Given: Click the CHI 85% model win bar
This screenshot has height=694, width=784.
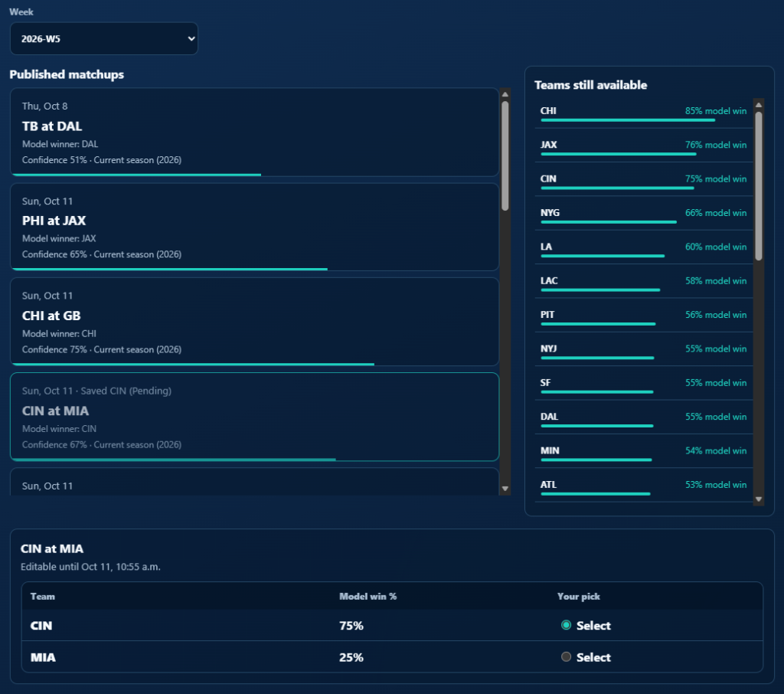Looking at the screenshot, I should (628, 120).
